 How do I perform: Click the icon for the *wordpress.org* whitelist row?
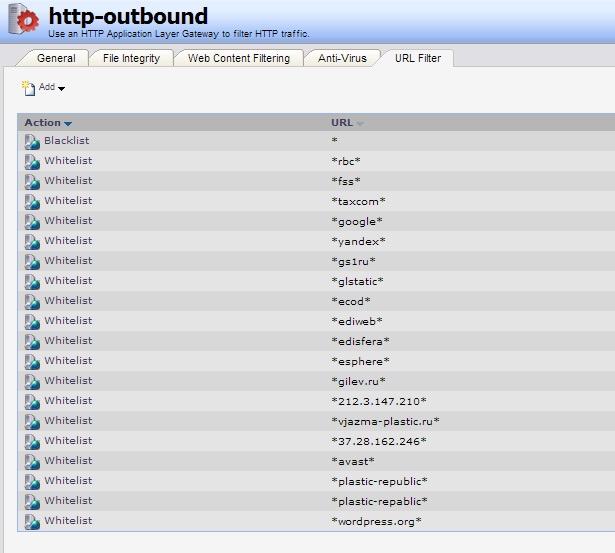point(32,521)
